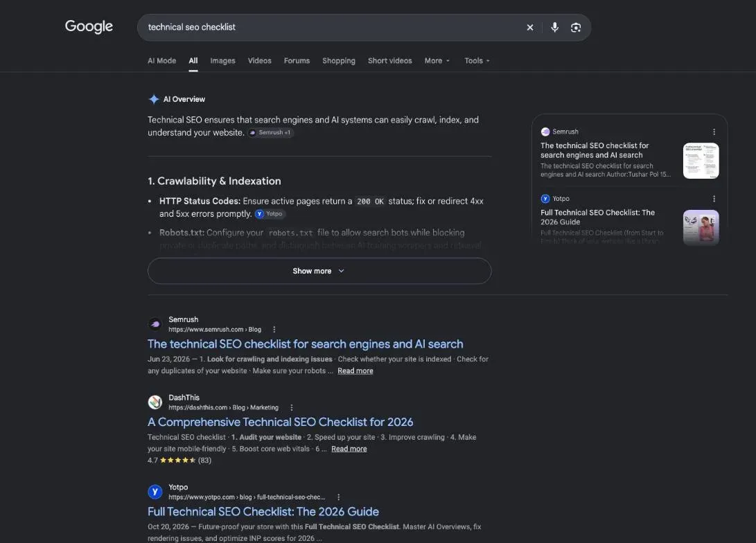Viewport: 756px width, 543px height.
Task: Switch to Forums tab
Action: 297,61
